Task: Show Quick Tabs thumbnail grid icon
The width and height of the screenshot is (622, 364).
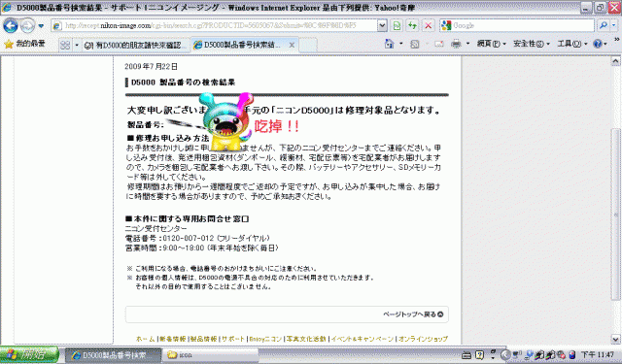Action: [x=65, y=45]
